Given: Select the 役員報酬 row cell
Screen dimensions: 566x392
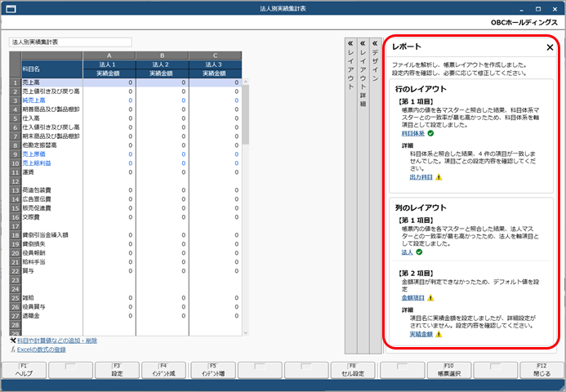Looking at the screenshot, I should 52,253.
